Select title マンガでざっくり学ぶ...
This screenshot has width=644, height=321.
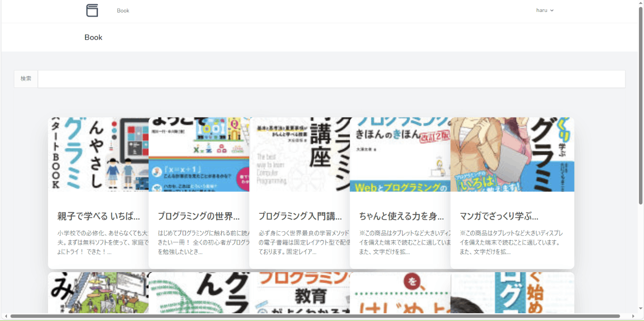[499, 216]
